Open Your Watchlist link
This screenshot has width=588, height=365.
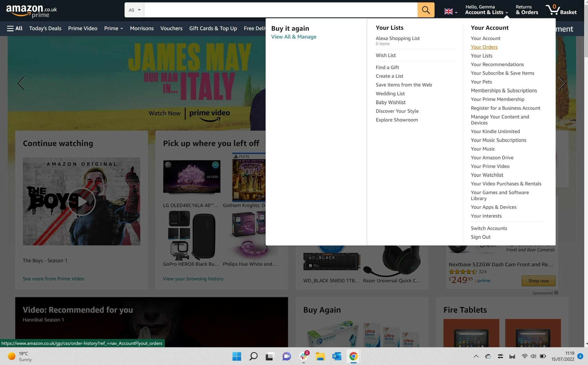point(487,175)
